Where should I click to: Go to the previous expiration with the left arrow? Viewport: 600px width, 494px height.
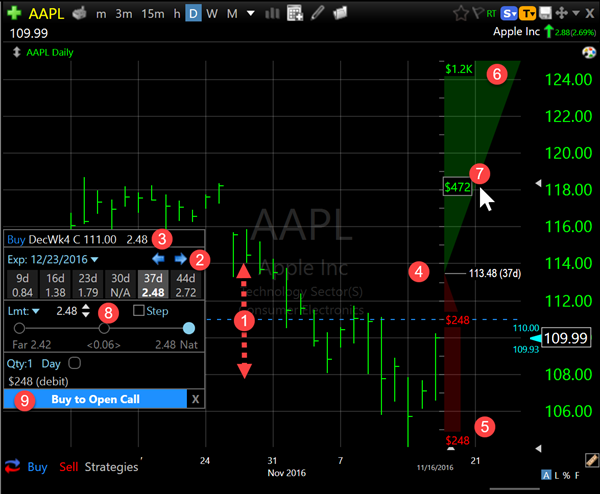(x=158, y=259)
